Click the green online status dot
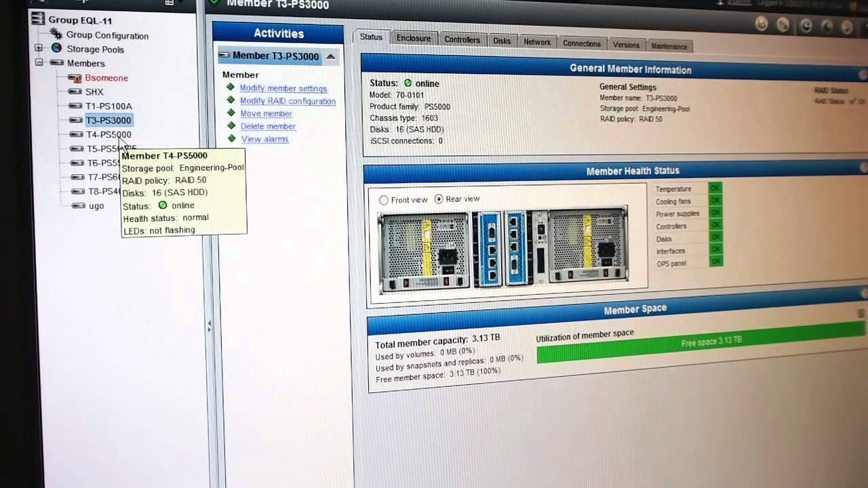The image size is (868, 488). click(408, 83)
